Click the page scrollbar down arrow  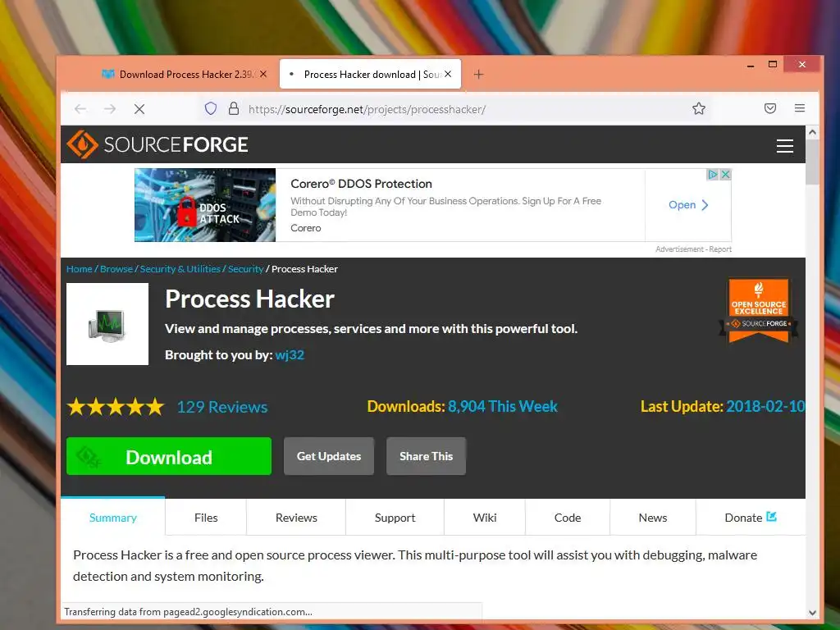tap(812, 612)
